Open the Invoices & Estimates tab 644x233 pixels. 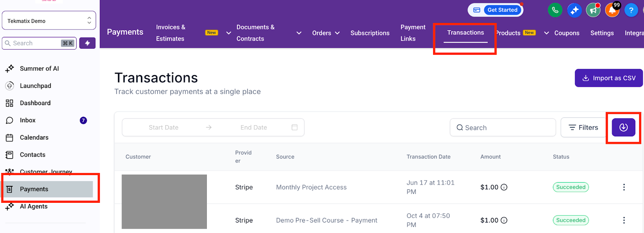171,33
